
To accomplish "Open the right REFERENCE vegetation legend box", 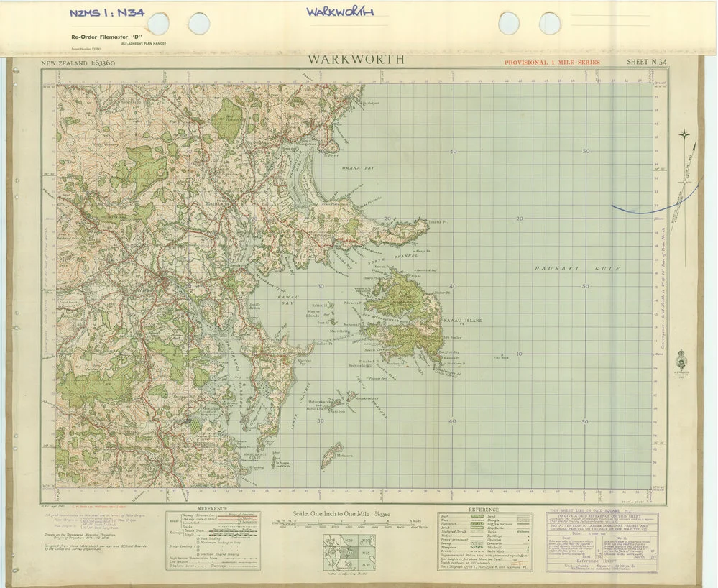I will tap(485, 539).
